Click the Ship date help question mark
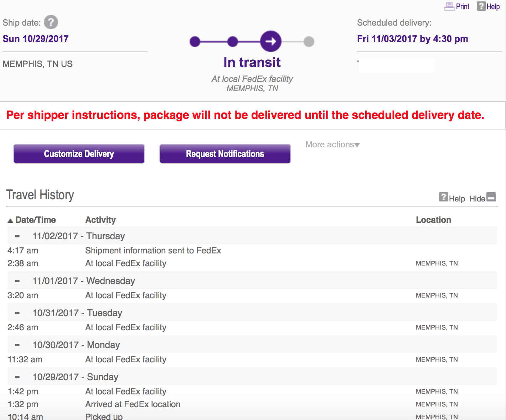This screenshot has height=420, width=506. 51,22
